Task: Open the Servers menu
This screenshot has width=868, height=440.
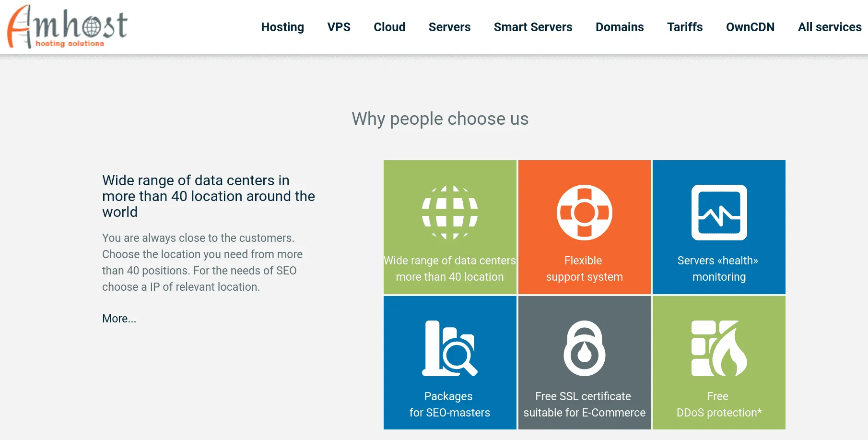Action: click(x=449, y=27)
